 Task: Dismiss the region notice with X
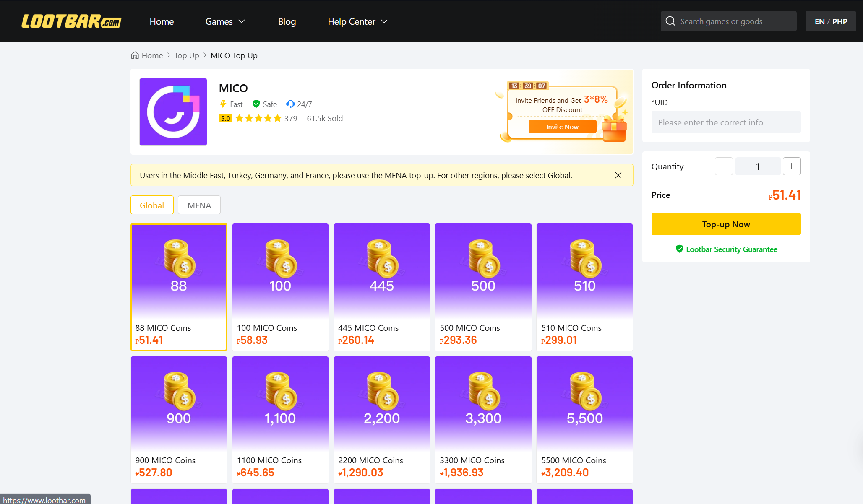pyautogui.click(x=618, y=175)
